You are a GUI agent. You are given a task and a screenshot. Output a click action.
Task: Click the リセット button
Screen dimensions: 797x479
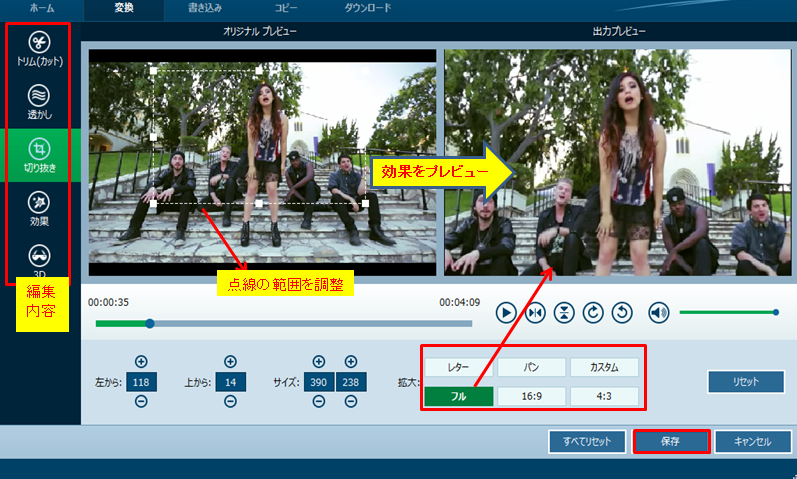pyautogui.click(x=746, y=382)
